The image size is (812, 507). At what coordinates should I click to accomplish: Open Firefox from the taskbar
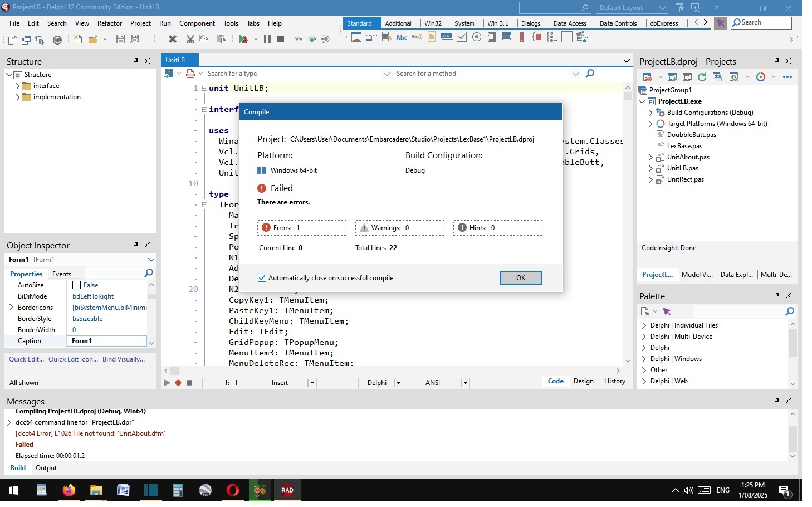(69, 491)
